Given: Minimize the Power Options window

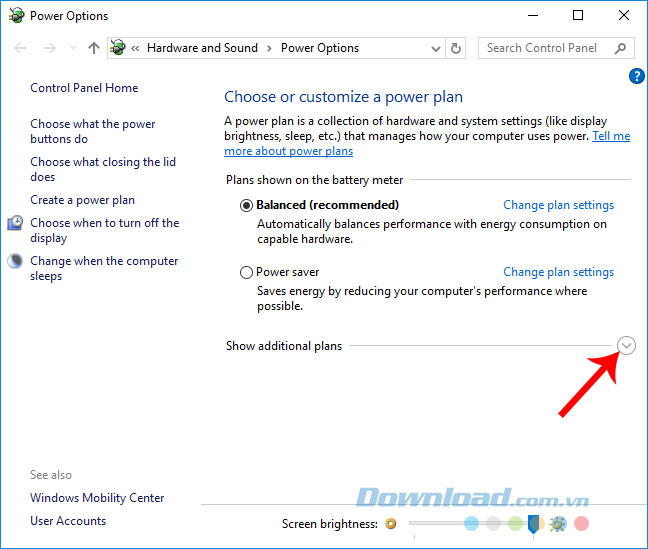Looking at the screenshot, I should (x=533, y=16).
